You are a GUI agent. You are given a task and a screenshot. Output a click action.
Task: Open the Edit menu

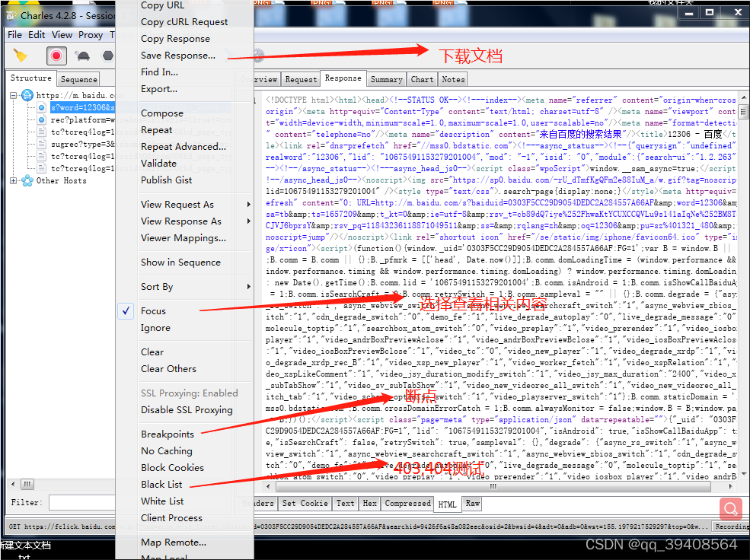pos(37,35)
